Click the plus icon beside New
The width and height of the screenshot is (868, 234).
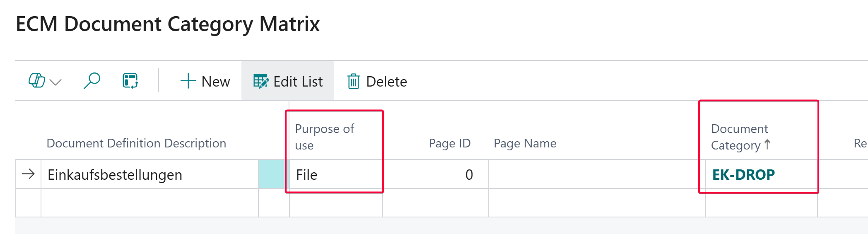point(188,81)
